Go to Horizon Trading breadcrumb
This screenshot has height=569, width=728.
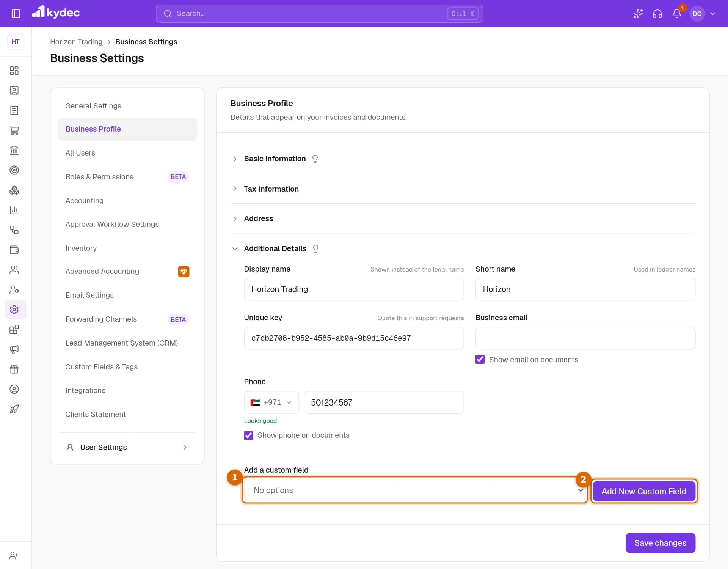pos(76,42)
